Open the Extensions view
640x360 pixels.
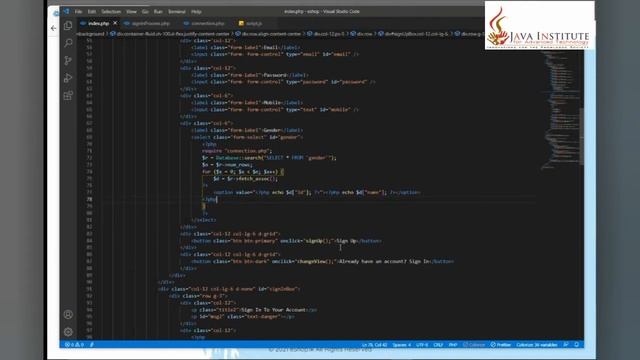[68, 96]
